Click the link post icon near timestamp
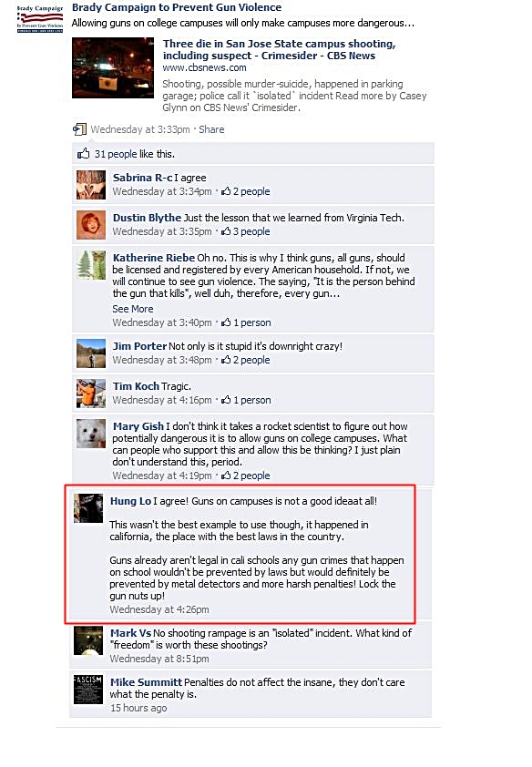532x767 pixels. coord(79,129)
